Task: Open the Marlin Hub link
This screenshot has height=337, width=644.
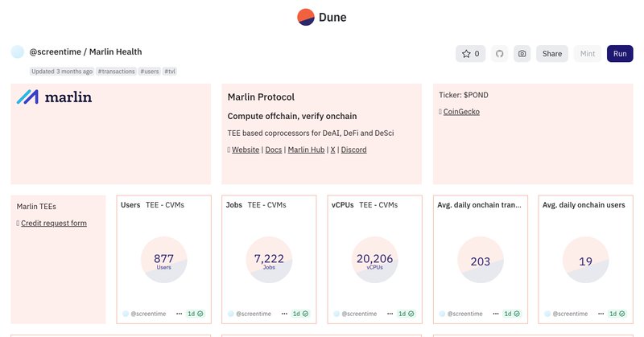Action: point(306,150)
